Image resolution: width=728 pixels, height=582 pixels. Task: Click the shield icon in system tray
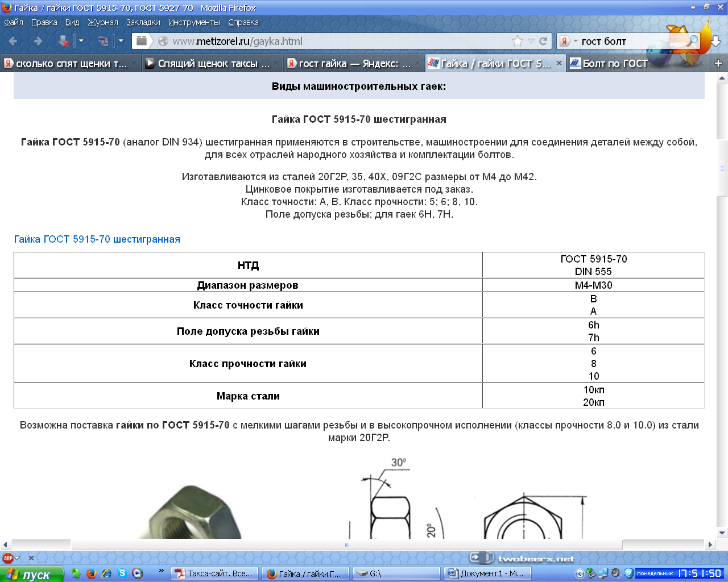click(628, 573)
